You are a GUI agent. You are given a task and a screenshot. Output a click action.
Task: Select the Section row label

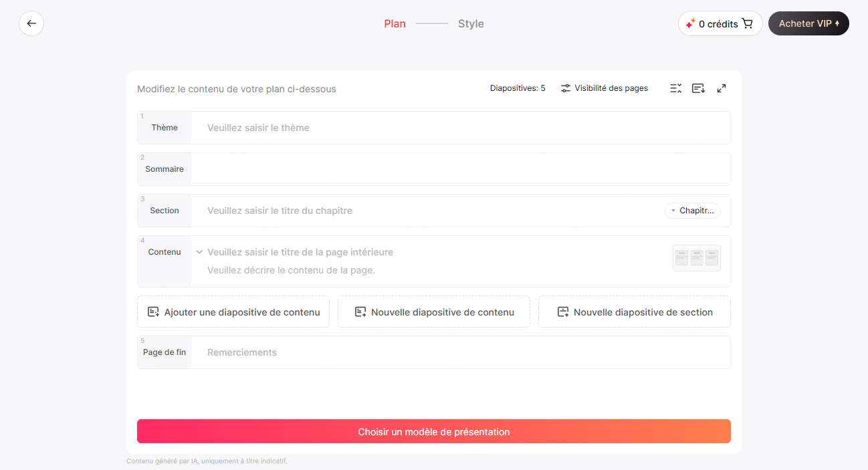165,211
